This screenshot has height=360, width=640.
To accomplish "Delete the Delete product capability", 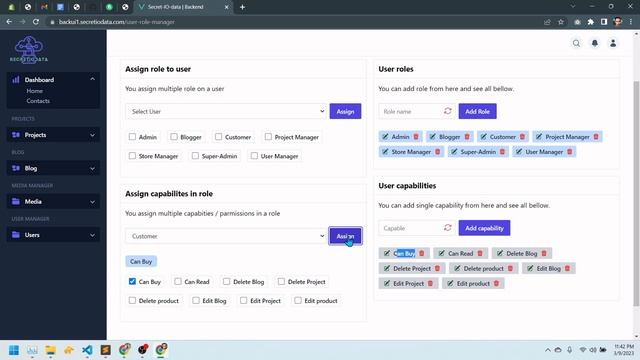I will pyautogui.click(x=510, y=269).
